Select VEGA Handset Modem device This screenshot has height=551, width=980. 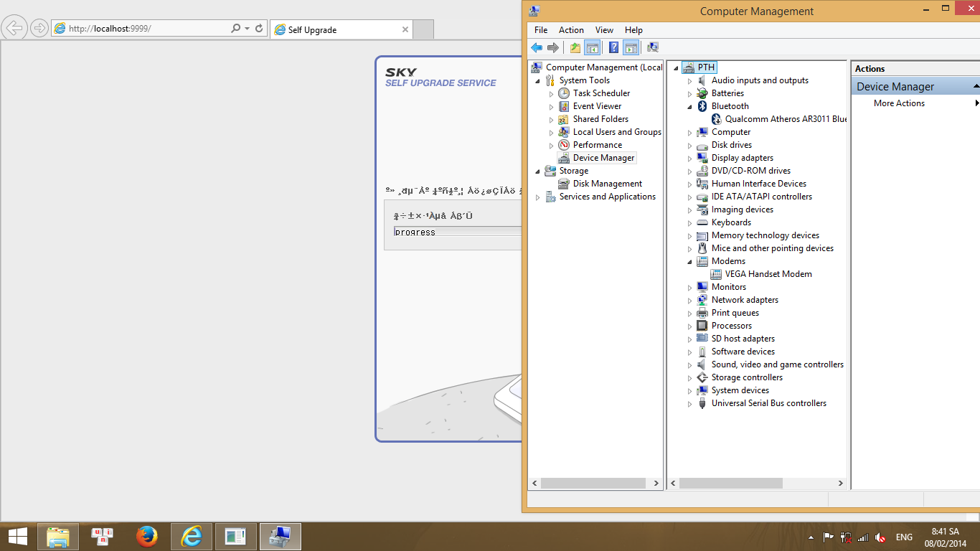[768, 274]
